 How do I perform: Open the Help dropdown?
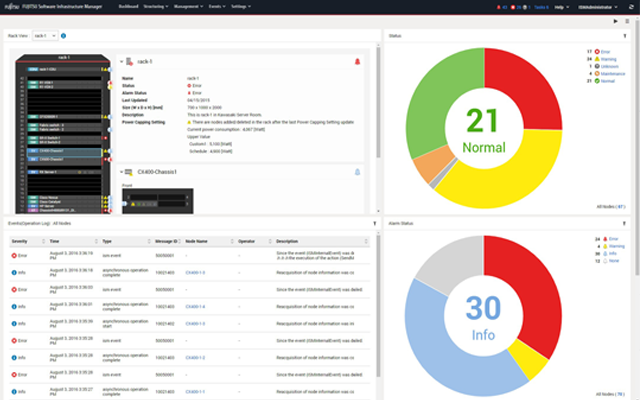coord(562,7)
